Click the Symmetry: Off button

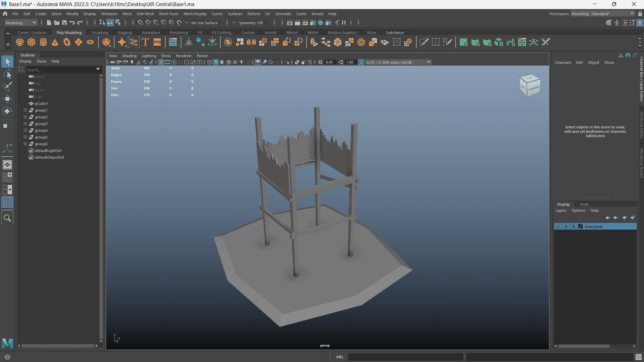pyautogui.click(x=251, y=23)
